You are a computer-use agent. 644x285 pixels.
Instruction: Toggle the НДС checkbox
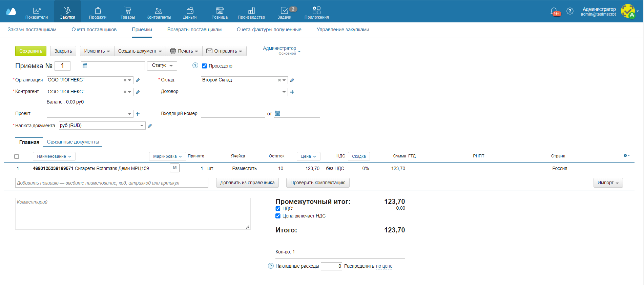coord(278,209)
